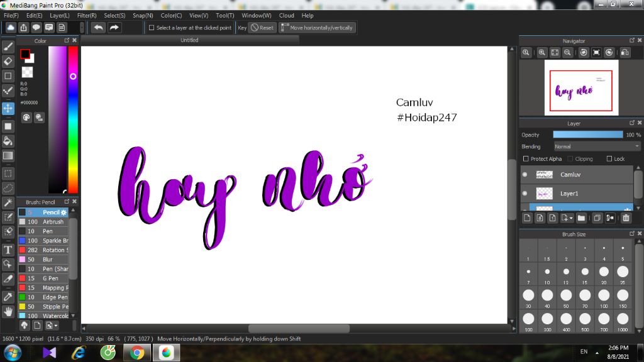Click EN language indicator in tray

[x=584, y=352]
